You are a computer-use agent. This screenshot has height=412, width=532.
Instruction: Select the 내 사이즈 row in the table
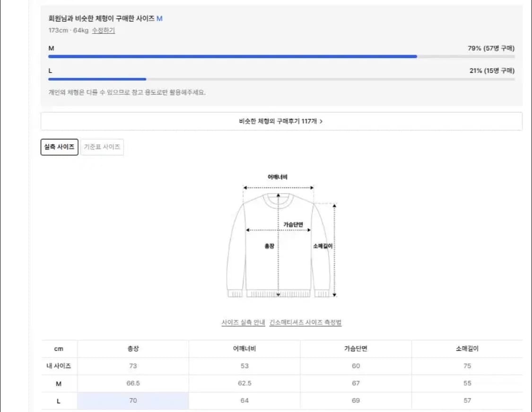pos(58,366)
